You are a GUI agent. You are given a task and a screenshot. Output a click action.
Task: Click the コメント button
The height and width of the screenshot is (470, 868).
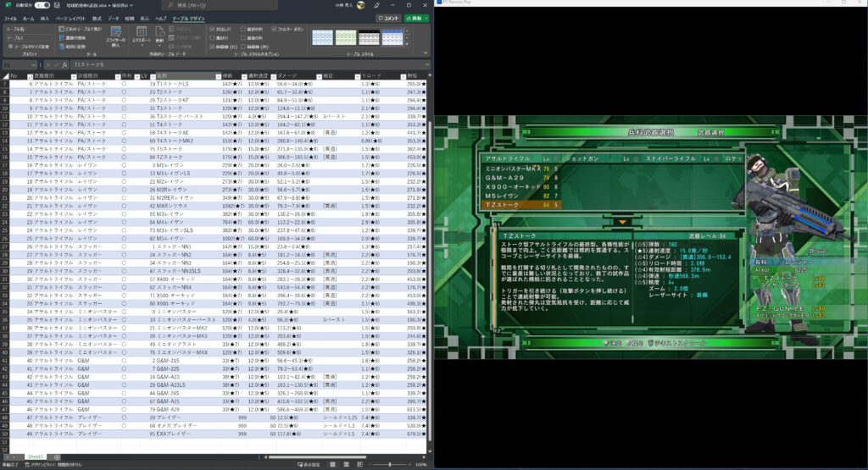pyautogui.click(x=388, y=19)
